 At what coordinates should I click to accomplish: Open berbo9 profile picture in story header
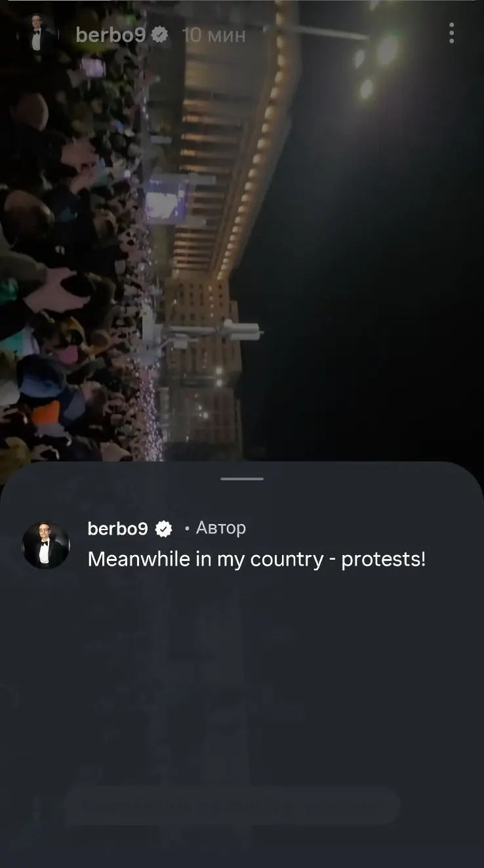(36, 35)
